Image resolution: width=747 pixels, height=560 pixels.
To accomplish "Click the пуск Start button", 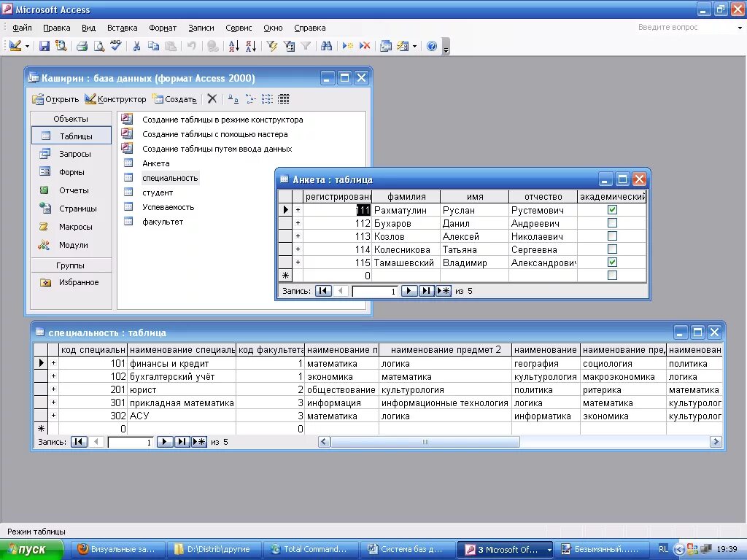I will click(31, 550).
